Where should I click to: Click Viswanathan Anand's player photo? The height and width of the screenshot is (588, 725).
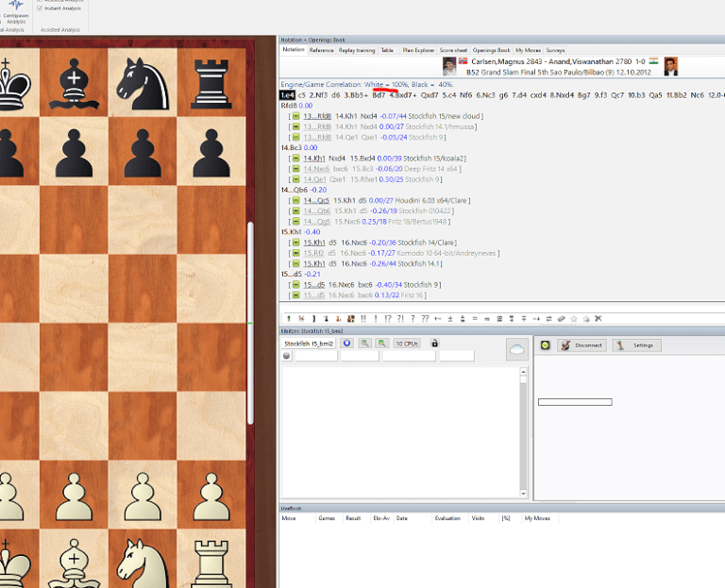[671, 67]
